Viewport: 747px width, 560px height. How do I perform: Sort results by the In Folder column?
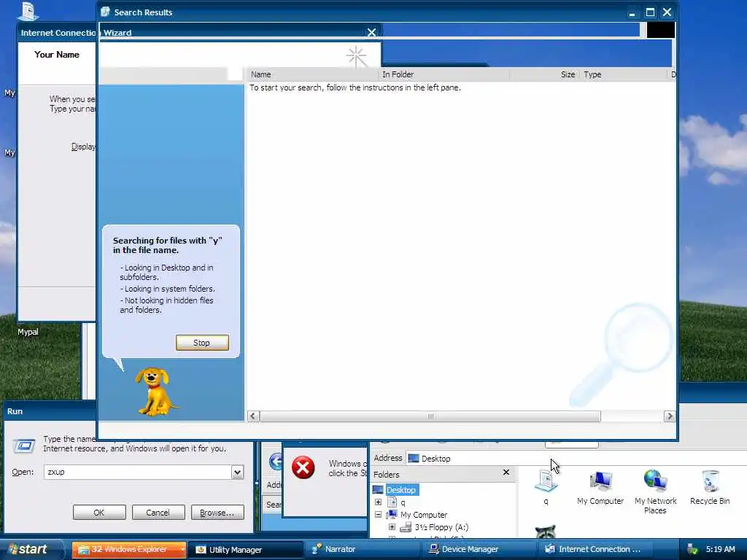pyautogui.click(x=444, y=74)
